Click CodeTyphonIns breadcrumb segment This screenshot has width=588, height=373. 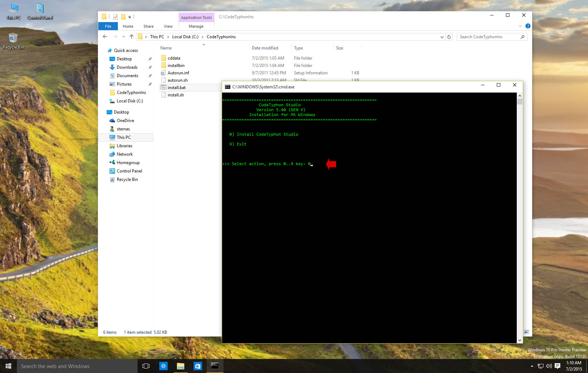click(221, 37)
